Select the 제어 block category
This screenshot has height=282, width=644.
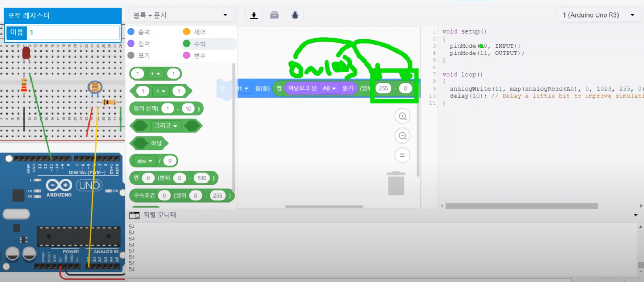click(x=194, y=32)
